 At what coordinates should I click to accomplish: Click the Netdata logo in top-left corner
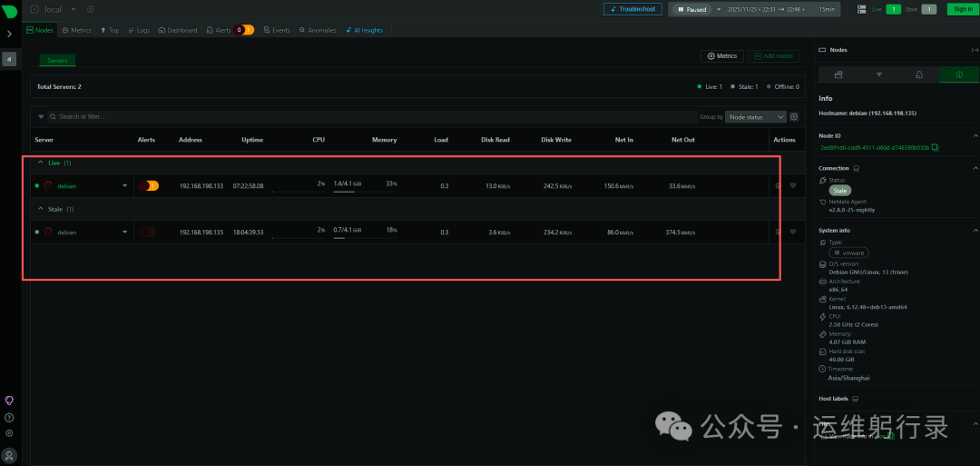tap(9, 9)
